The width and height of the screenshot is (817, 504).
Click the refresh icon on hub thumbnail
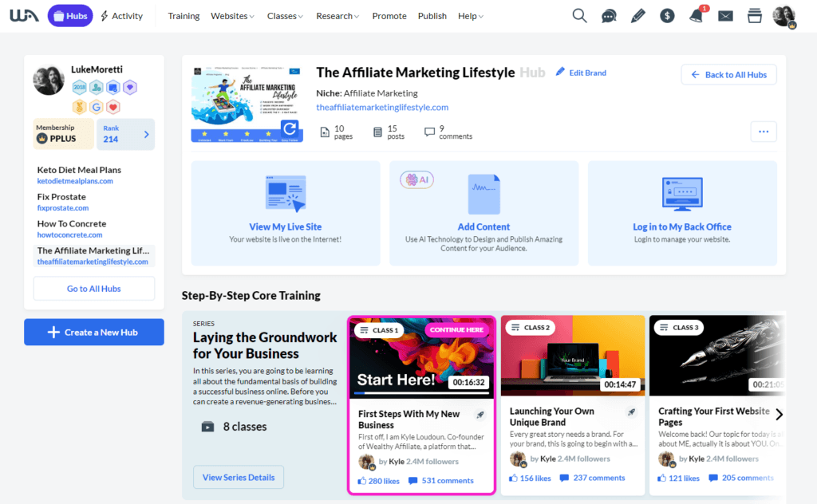tap(290, 128)
